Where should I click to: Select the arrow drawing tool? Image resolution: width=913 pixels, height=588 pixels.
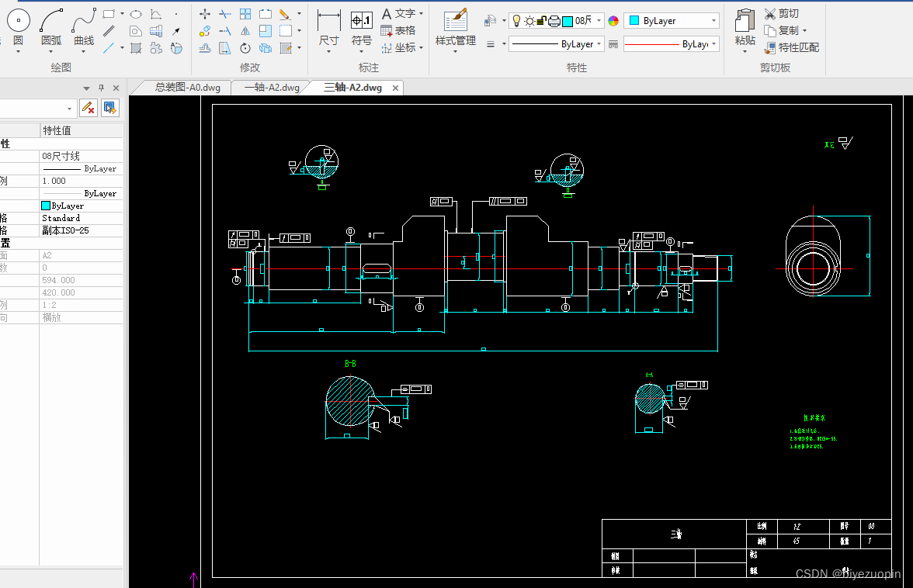click(175, 31)
